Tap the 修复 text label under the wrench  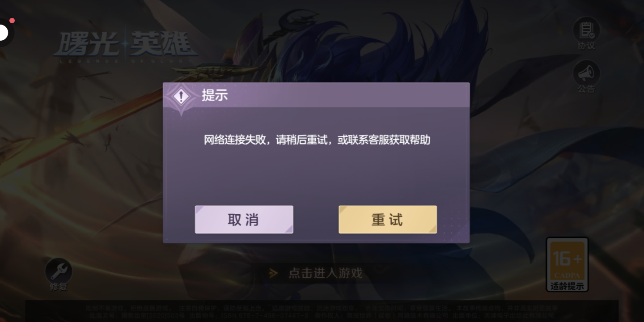(x=59, y=287)
